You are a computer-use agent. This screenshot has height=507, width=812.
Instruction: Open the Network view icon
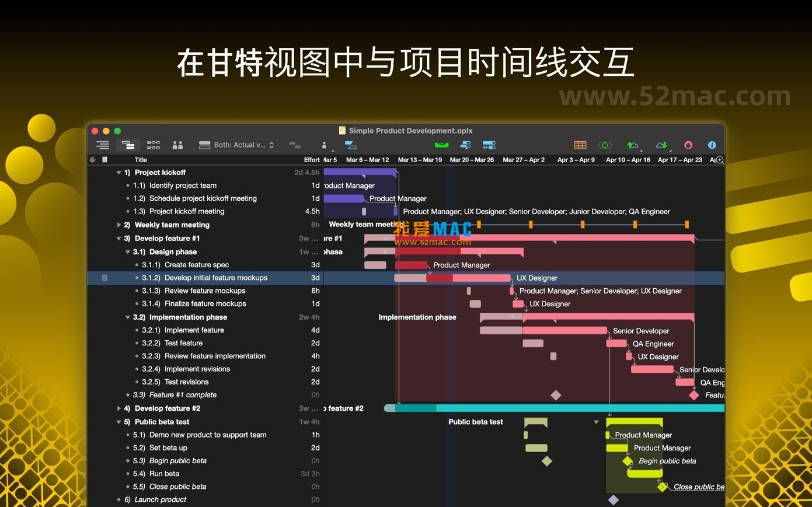[154, 145]
